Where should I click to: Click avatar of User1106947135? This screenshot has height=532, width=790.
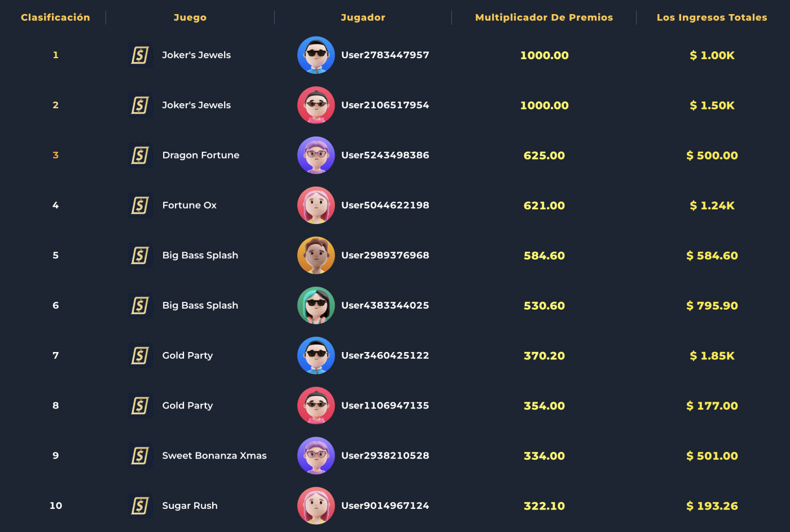click(x=316, y=406)
